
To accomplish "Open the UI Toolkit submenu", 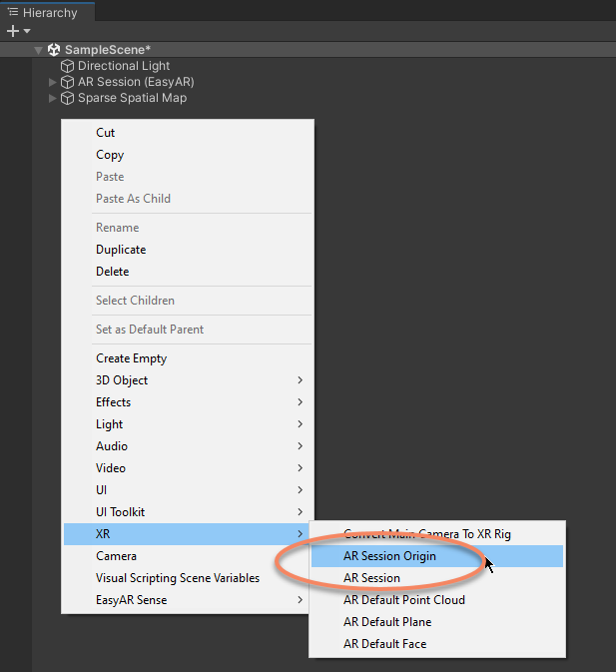I will point(188,512).
